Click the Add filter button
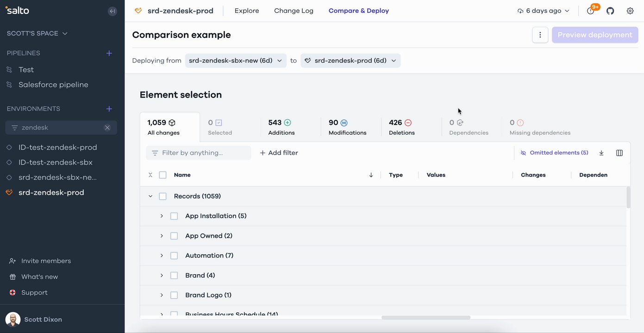 point(279,153)
